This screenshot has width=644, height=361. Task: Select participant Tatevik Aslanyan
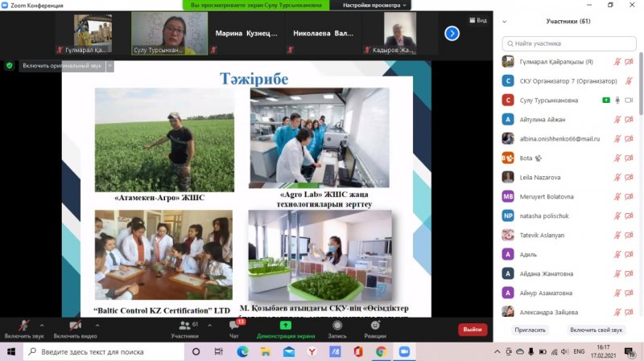click(569, 235)
